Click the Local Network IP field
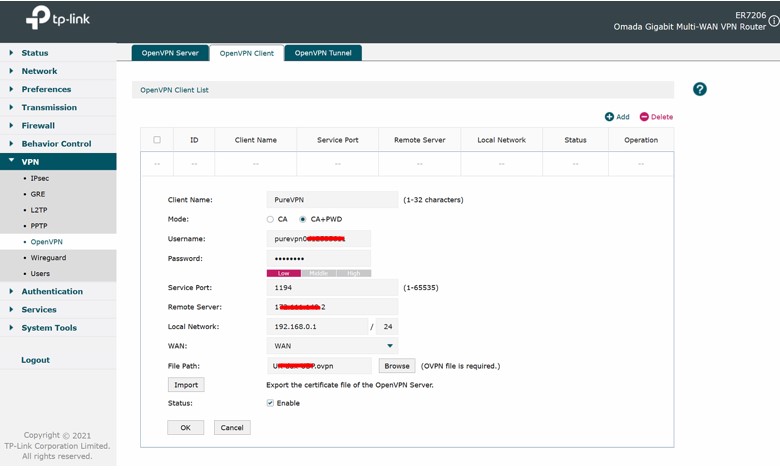The image size is (780, 470). click(x=317, y=327)
